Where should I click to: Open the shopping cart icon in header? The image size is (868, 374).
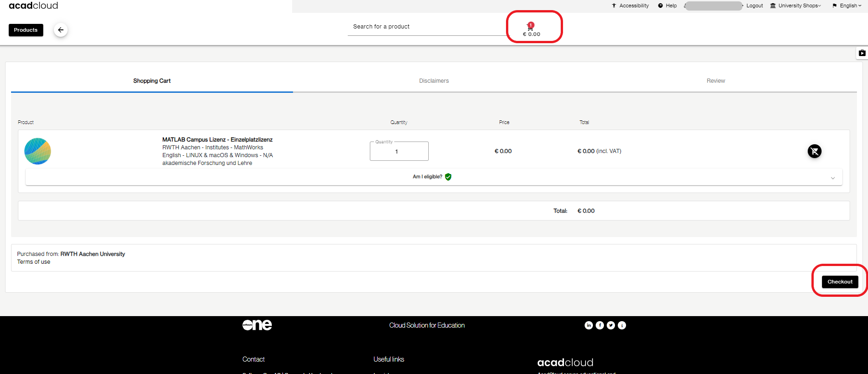[x=530, y=27]
